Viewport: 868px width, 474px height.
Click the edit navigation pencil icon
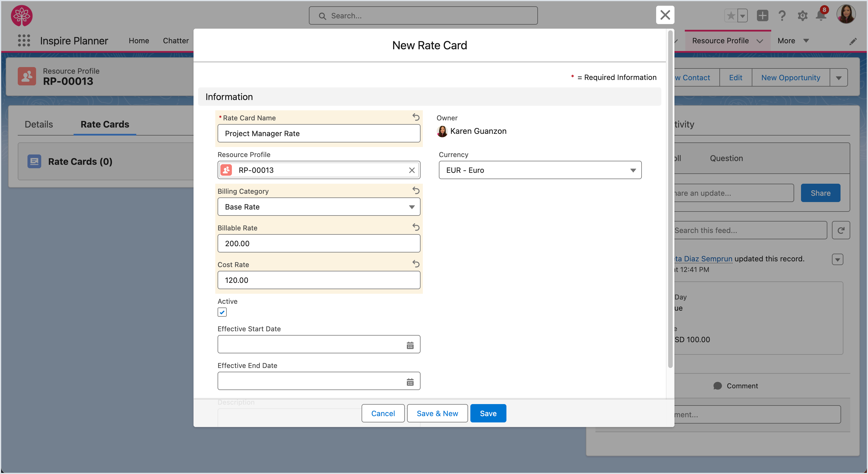tap(853, 41)
